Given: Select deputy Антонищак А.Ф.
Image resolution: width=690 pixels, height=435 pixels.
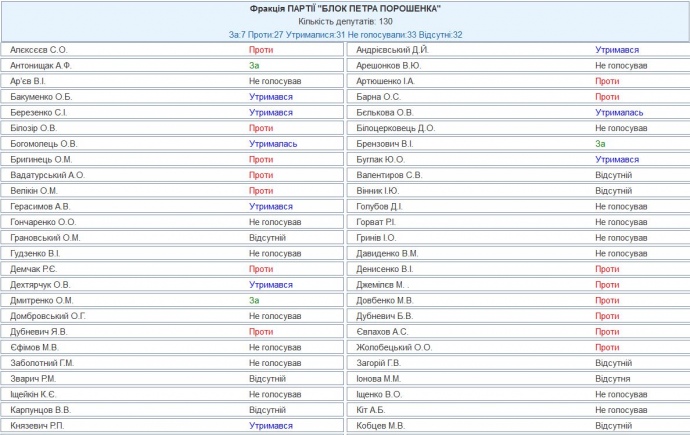Looking at the screenshot, I should pos(43,65).
